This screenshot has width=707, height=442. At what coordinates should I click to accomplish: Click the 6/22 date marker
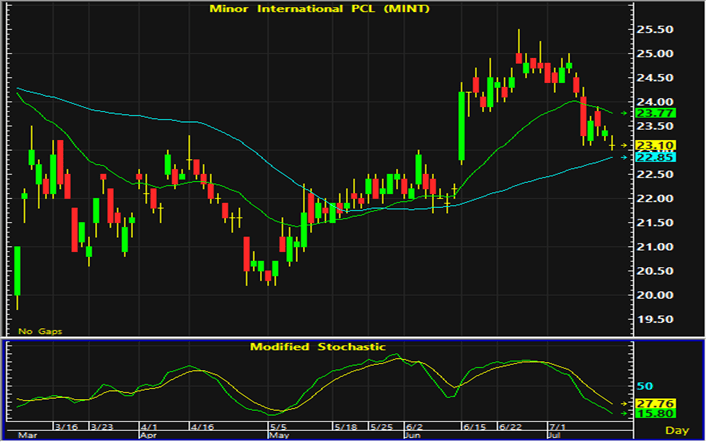[510, 427]
